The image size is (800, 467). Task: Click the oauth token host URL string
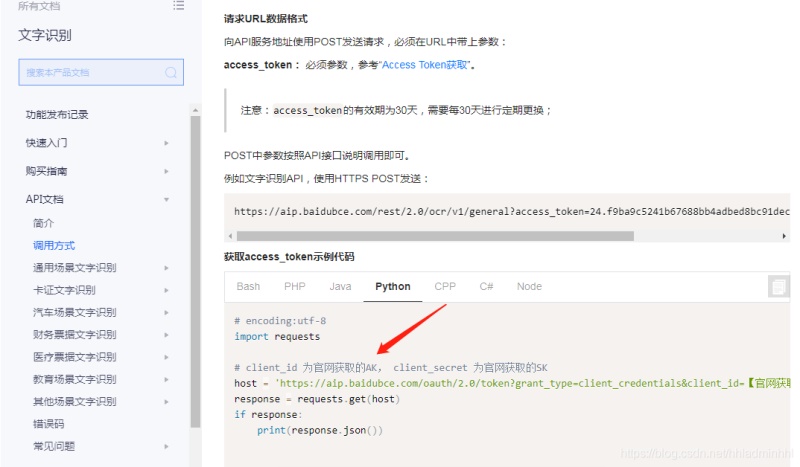(x=533, y=383)
